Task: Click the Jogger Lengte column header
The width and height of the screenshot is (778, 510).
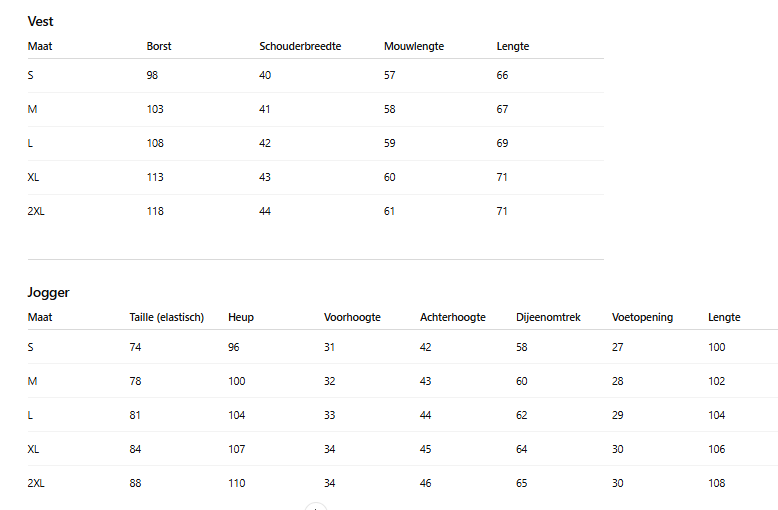Action: [x=724, y=318]
